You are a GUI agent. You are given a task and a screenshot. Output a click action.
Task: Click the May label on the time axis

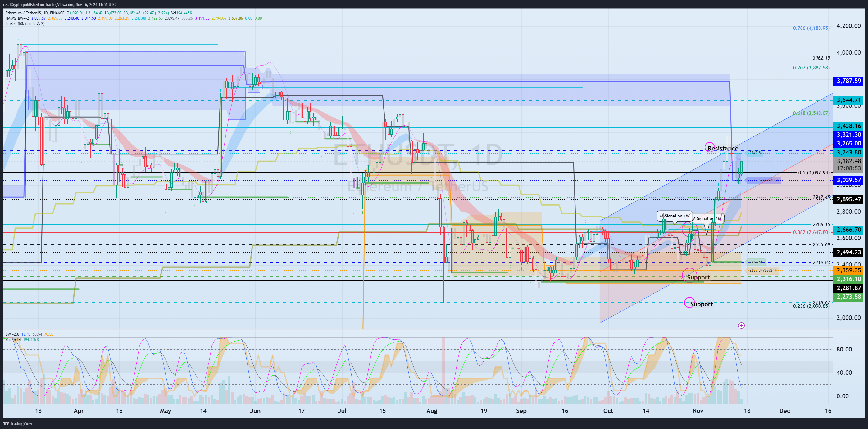coord(166,411)
